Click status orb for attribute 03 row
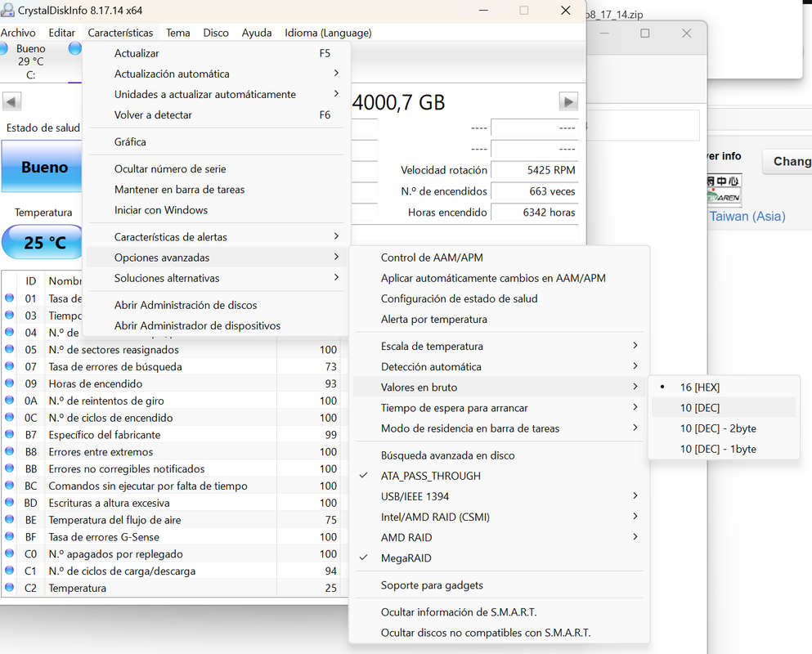The image size is (812, 654). point(9,316)
